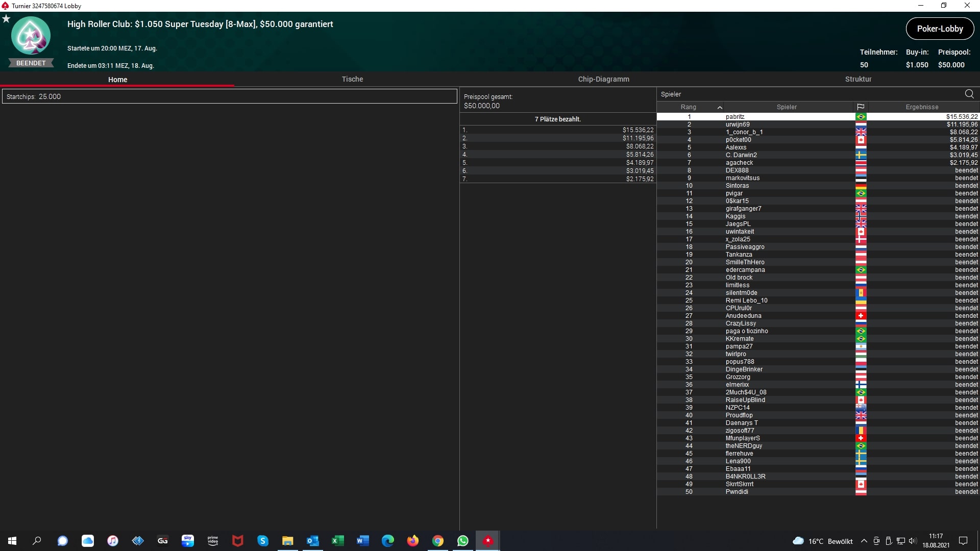The height and width of the screenshot is (551, 980).
Task: Launch iTunes from the taskbar
Action: point(113,541)
